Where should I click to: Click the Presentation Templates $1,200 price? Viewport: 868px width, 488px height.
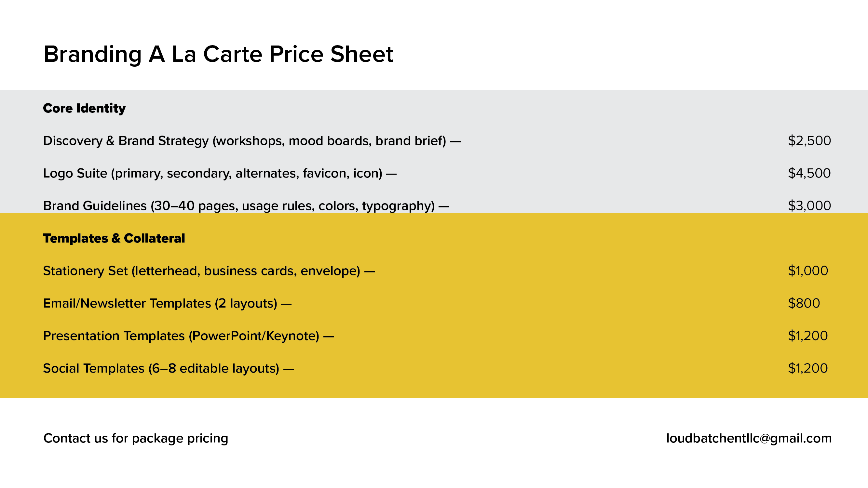[x=808, y=336]
